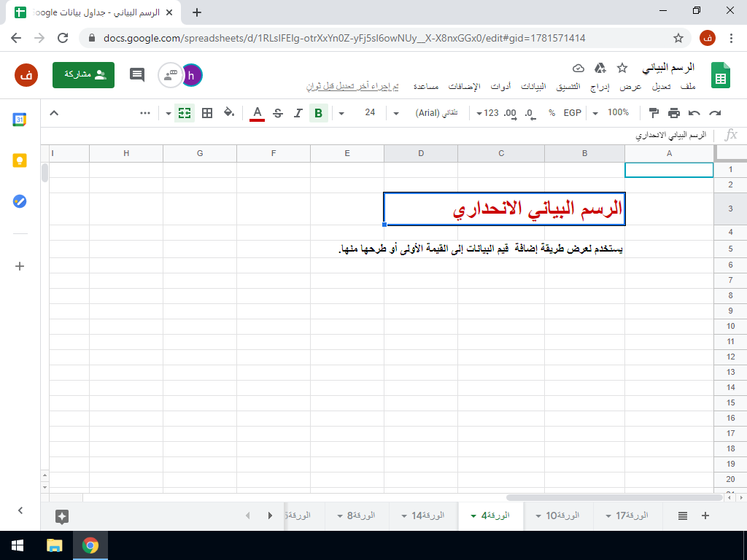Toggle merge cells button
This screenshot has width=747, height=560.
185,113
